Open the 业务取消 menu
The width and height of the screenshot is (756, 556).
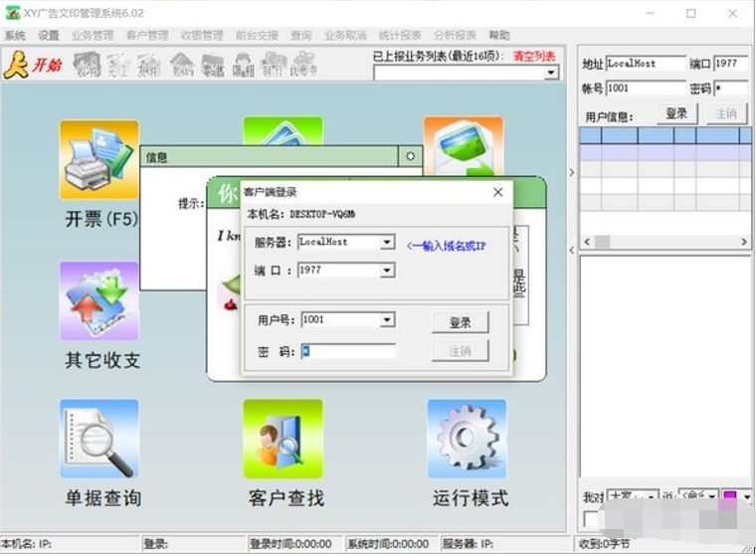tap(345, 35)
